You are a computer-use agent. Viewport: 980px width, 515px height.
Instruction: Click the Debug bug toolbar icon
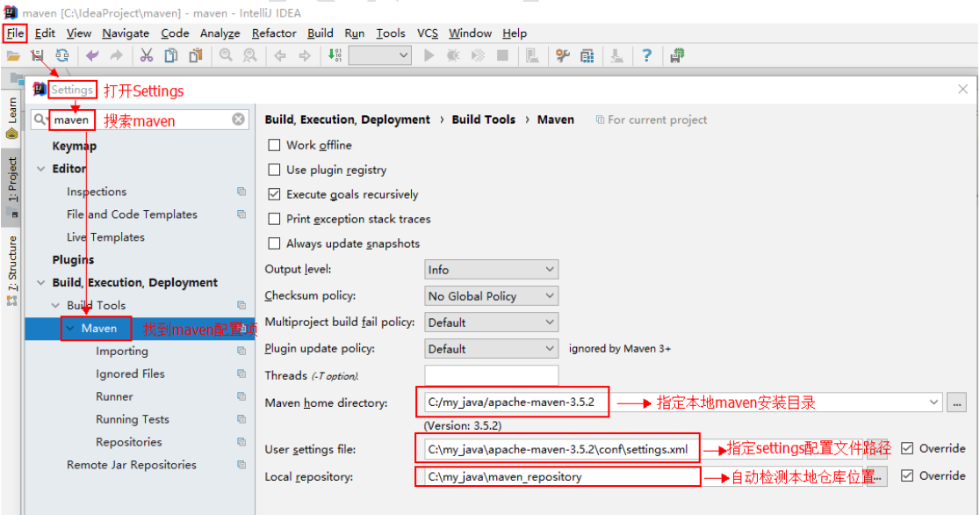(x=453, y=55)
